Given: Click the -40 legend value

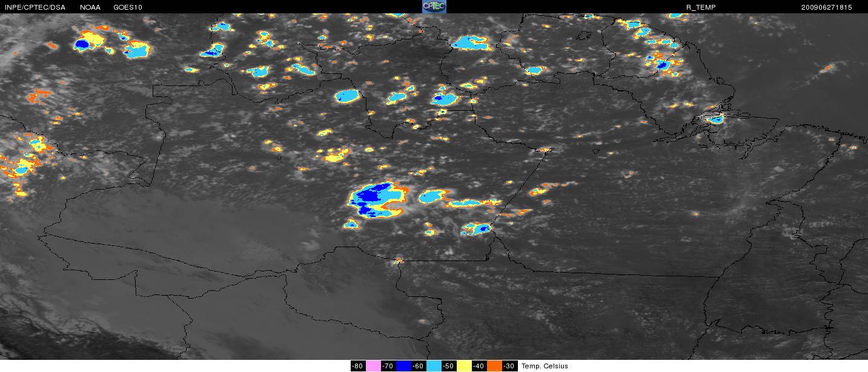Looking at the screenshot, I should click(479, 366).
